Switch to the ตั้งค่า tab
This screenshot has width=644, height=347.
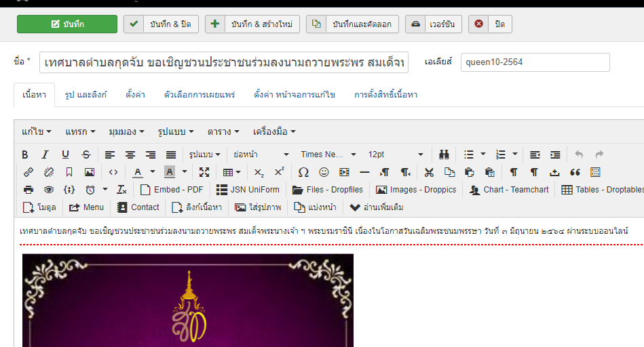point(135,95)
